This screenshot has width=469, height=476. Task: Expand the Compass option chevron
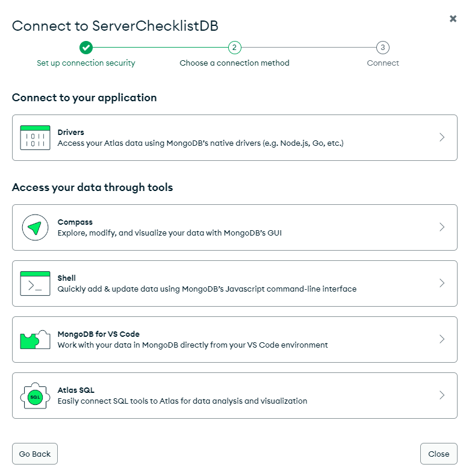pyautogui.click(x=442, y=227)
